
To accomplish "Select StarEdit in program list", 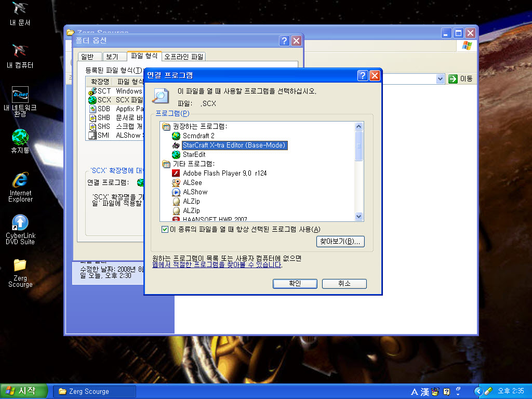I will click(x=194, y=154).
